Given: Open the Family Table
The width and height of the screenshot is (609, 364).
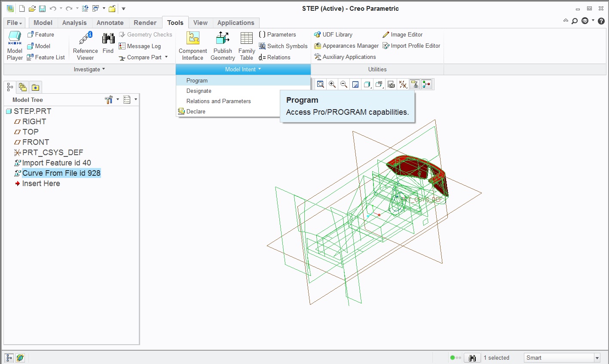Looking at the screenshot, I should pos(247,46).
